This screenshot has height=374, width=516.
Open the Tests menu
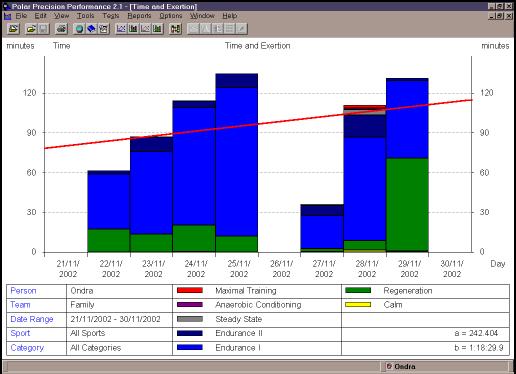pyautogui.click(x=111, y=16)
